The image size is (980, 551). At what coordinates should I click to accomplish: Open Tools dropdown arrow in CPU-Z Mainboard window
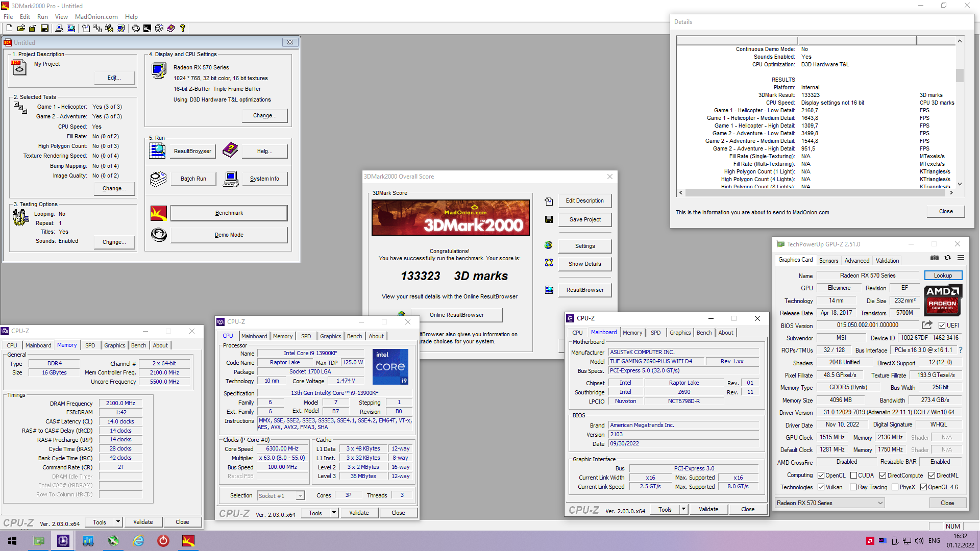click(x=683, y=509)
